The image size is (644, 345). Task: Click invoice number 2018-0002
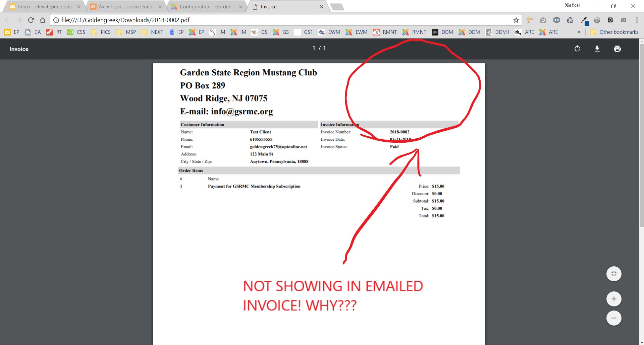[x=399, y=132]
